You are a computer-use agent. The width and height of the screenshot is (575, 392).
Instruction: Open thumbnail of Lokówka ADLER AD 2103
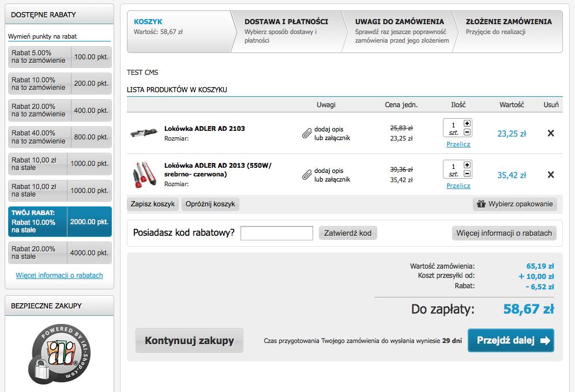pyautogui.click(x=144, y=133)
